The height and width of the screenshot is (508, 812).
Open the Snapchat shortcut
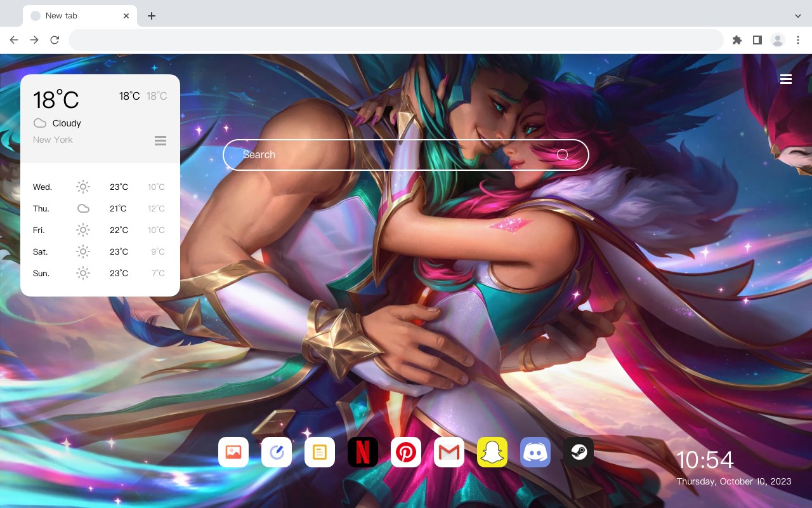(x=492, y=452)
